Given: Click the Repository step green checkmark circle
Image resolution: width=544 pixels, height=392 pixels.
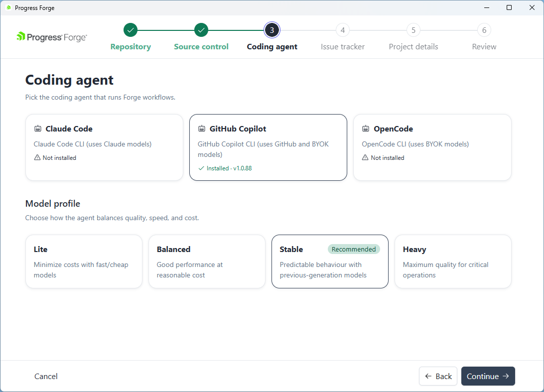Looking at the screenshot, I should point(131,30).
